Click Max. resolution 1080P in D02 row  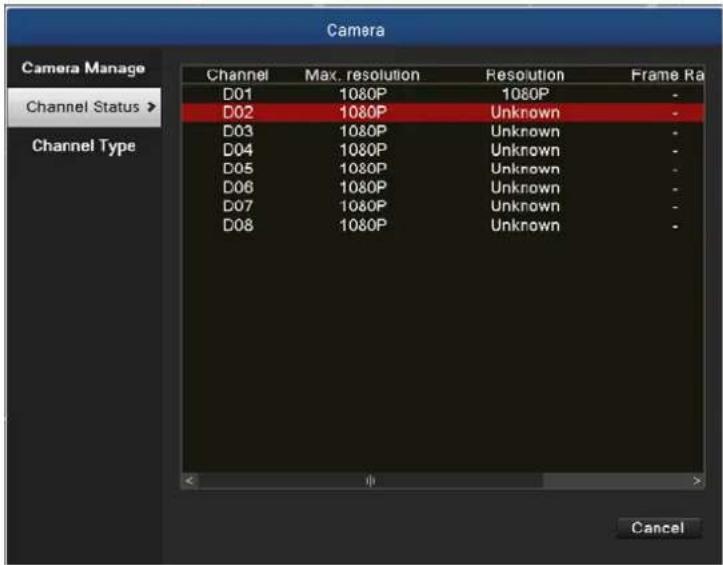pyautogui.click(x=363, y=113)
